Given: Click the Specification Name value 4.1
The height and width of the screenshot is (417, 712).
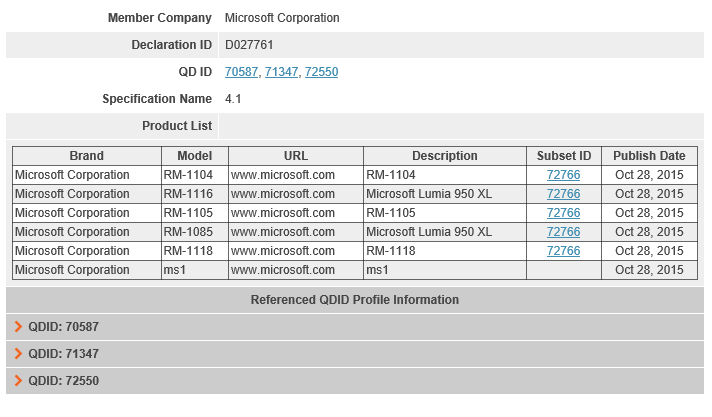Looking at the screenshot, I should (x=233, y=99).
